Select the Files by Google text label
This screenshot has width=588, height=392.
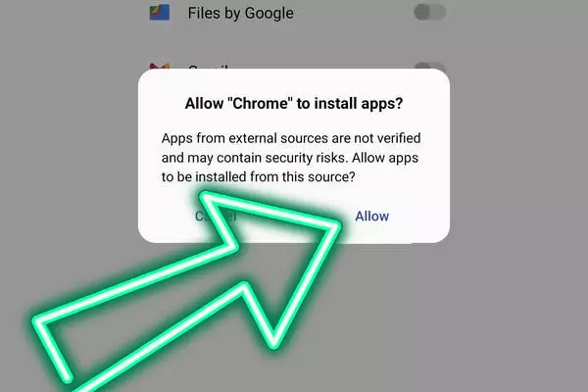(241, 13)
